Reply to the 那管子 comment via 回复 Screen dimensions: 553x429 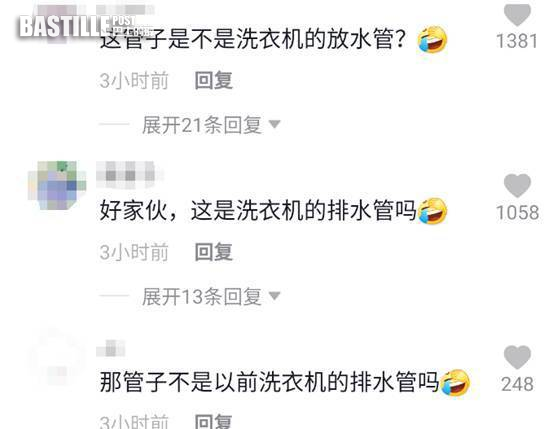pyautogui.click(x=214, y=421)
